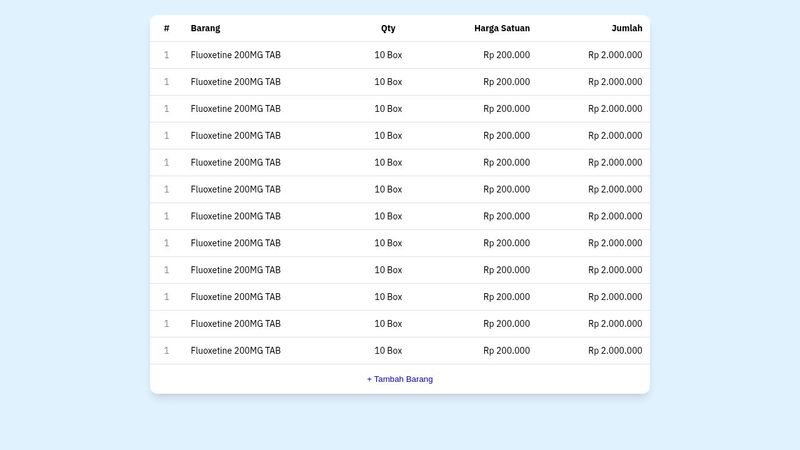Click the quantity cell in second row

pyautogui.click(x=388, y=82)
